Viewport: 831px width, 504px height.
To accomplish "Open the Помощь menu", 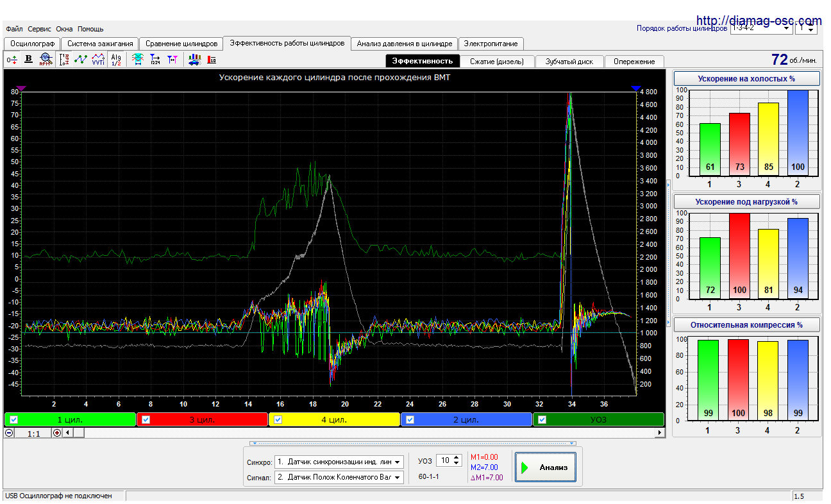I will (90, 29).
